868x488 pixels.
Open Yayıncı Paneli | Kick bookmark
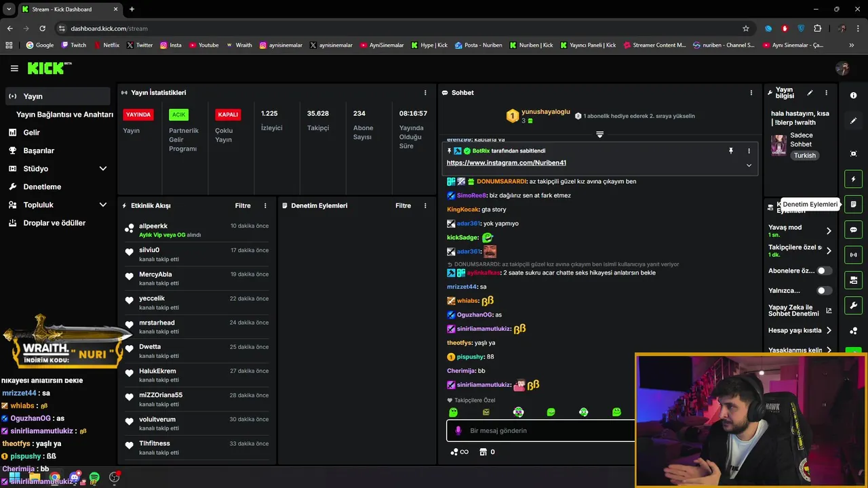click(588, 45)
